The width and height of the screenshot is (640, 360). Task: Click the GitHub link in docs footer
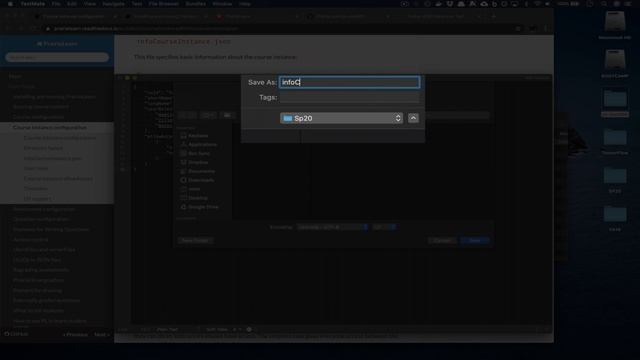point(16,334)
